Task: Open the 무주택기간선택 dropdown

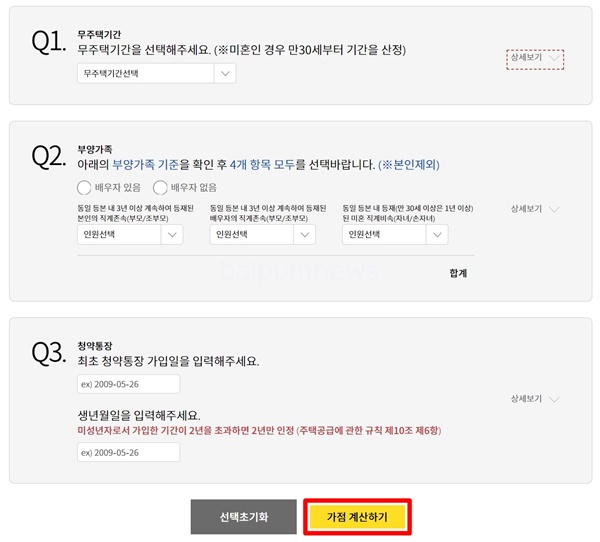Action: pos(157,73)
